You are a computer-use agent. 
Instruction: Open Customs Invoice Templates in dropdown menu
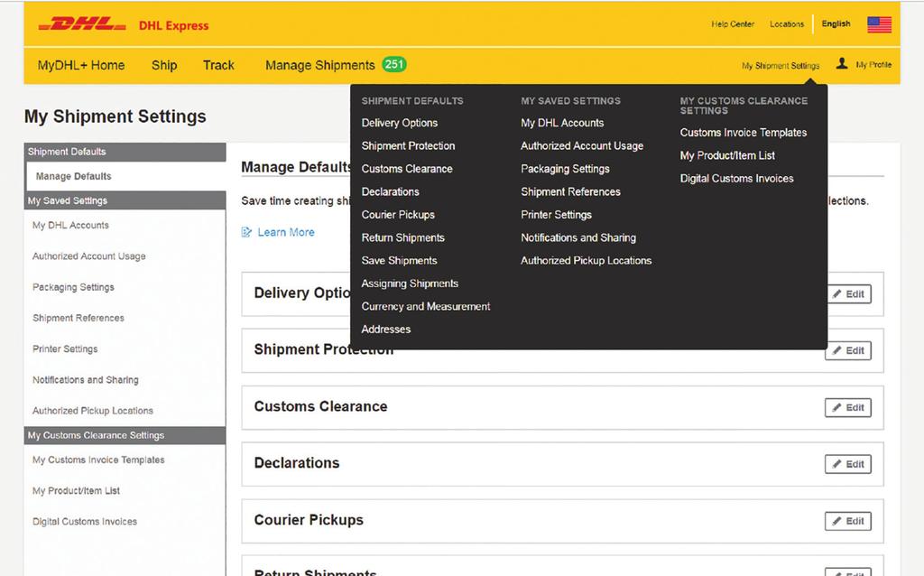point(744,133)
